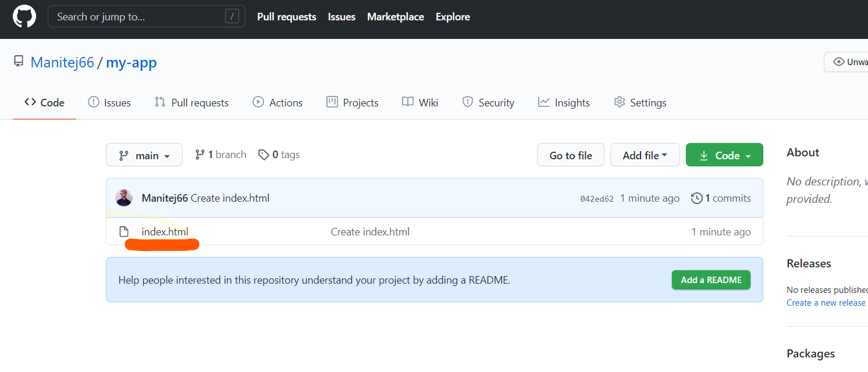The width and height of the screenshot is (868, 372).
Task: Open Issues in top navigation bar
Action: point(341,17)
